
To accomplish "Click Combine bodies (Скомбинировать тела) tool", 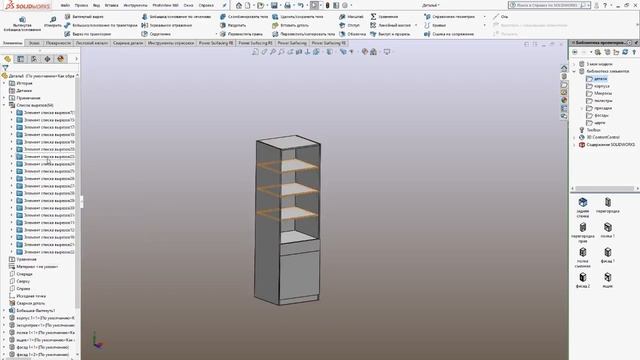I will click(244, 17).
